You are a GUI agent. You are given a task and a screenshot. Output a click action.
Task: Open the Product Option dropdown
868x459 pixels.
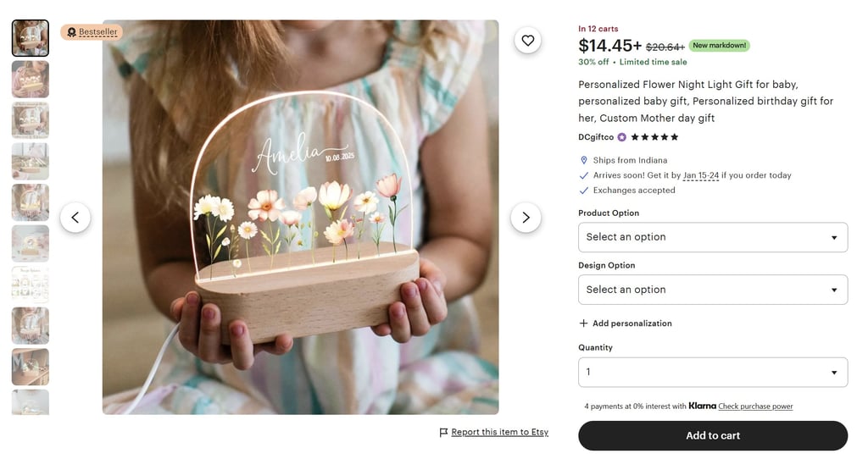click(712, 237)
